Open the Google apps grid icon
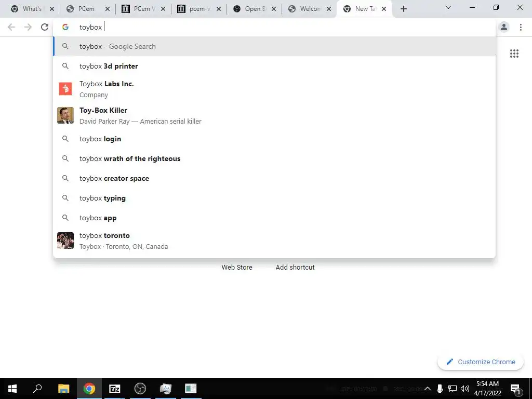 (x=514, y=54)
